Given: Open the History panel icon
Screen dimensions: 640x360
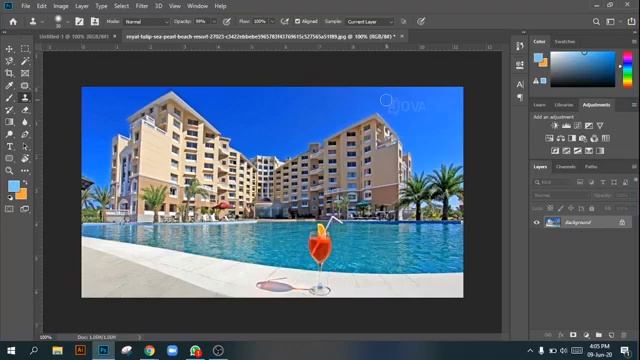Looking at the screenshot, I should click(x=520, y=46).
